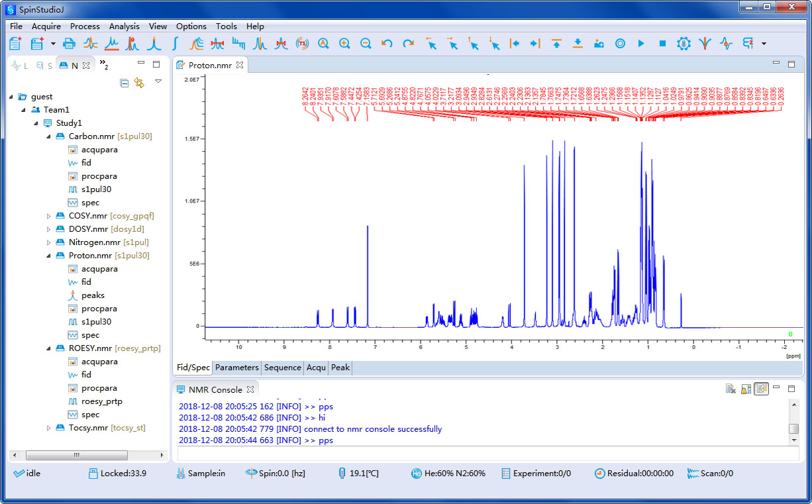This screenshot has width=812, height=504.
Task: Toggle word wrap button in NMR Console
Action: 762,389
